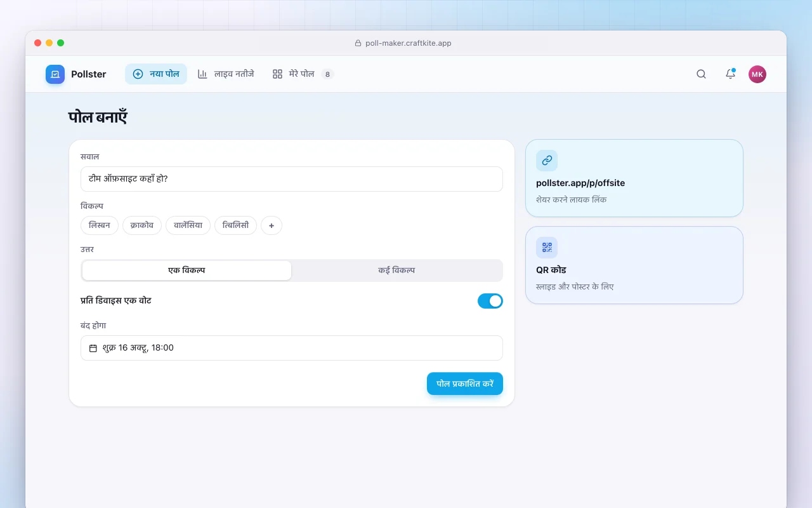Click the lock icon in address bar
The image size is (812, 508).
point(358,43)
